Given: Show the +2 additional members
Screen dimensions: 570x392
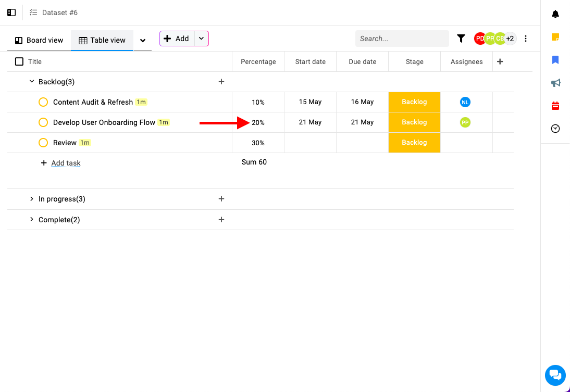Looking at the screenshot, I should (510, 39).
